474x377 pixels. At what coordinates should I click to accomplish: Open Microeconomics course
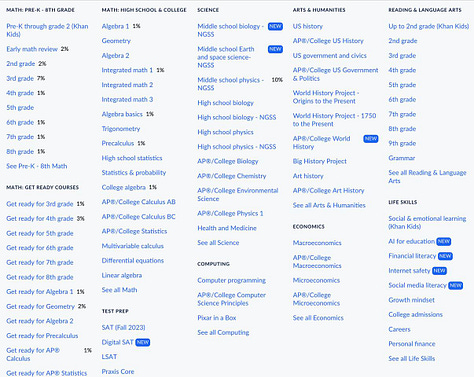coord(316,280)
